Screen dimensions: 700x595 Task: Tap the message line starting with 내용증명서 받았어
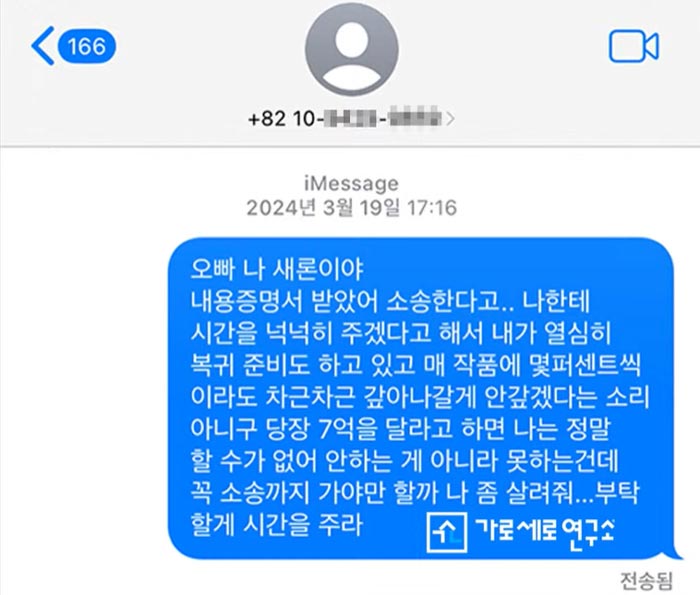[x=390, y=301]
